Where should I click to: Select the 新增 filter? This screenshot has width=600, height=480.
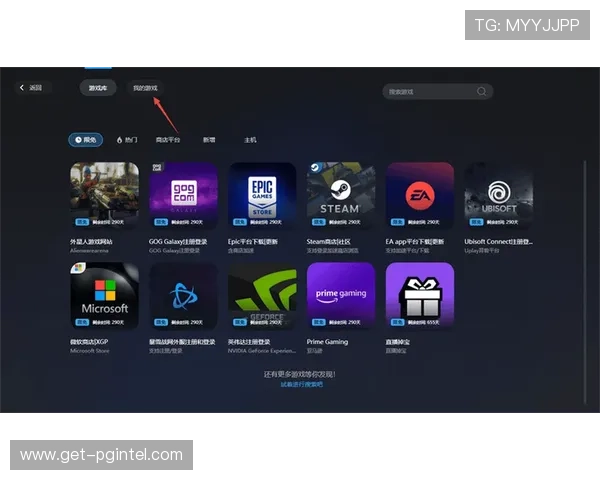coord(209,140)
